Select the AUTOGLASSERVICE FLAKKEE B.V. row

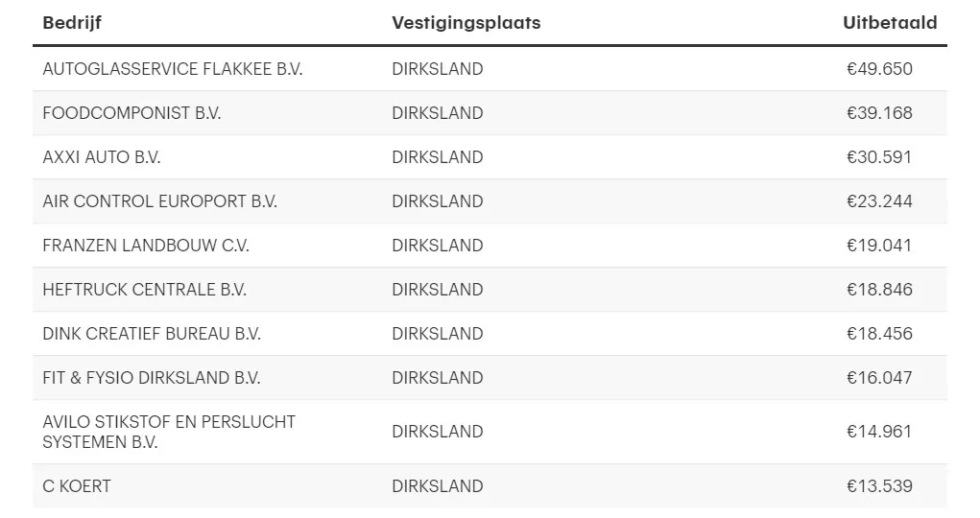click(x=490, y=69)
